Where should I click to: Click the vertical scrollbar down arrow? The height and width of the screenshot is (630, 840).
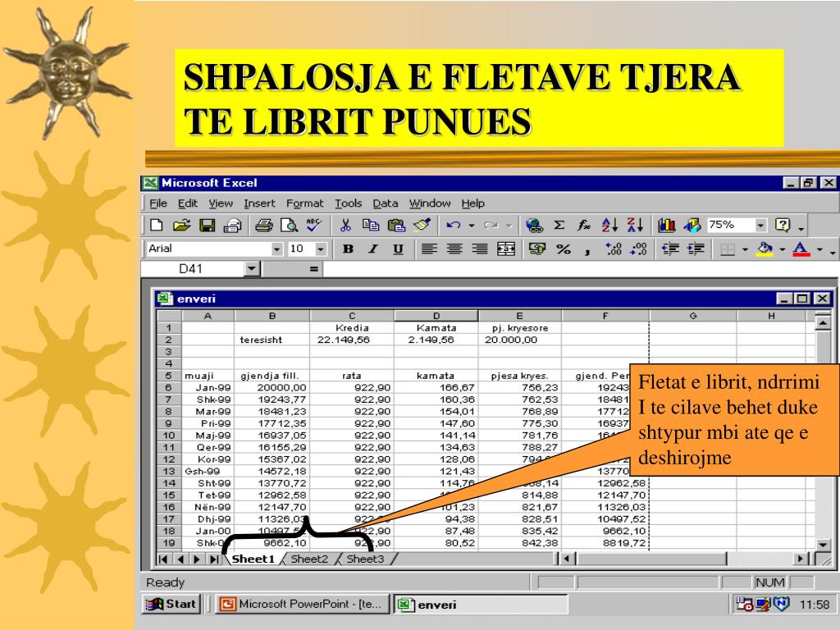824,545
